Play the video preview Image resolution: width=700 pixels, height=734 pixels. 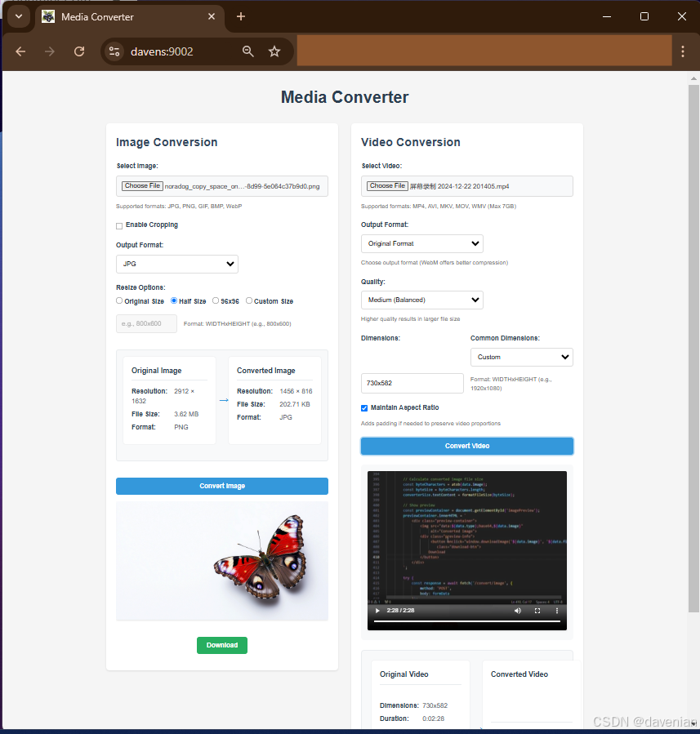[x=377, y=611]
